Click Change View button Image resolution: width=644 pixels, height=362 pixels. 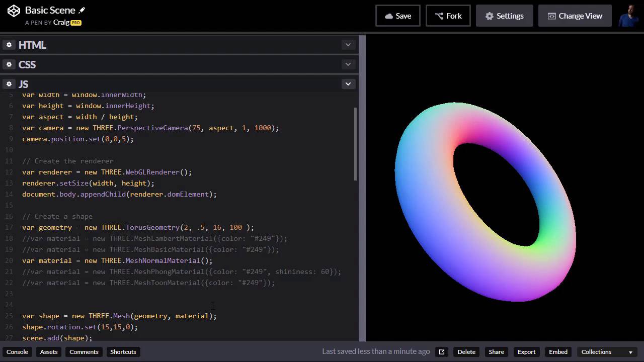tap(575, 16)
